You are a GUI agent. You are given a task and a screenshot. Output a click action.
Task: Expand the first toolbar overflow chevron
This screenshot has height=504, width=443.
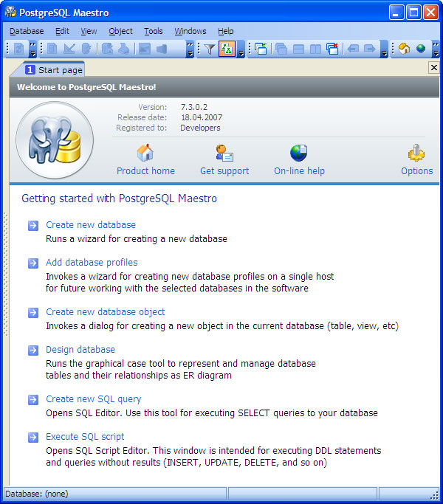[32, 49]
